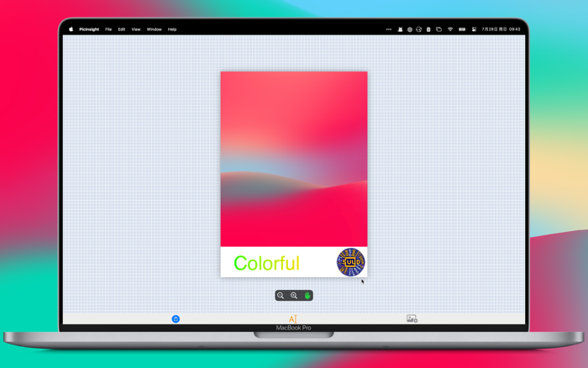Toggle the green hand pan tool

pyautogui.click(x=307, y=296)
